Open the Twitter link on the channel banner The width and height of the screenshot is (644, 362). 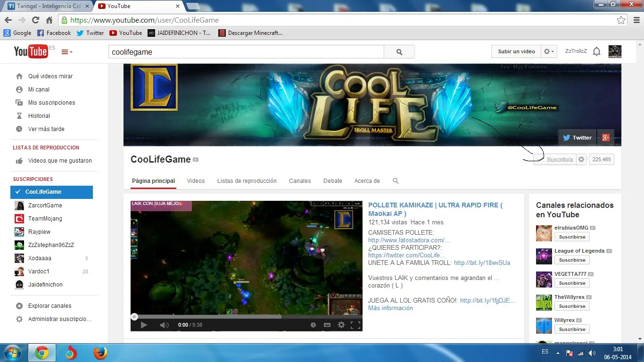[x=578, y=138]
